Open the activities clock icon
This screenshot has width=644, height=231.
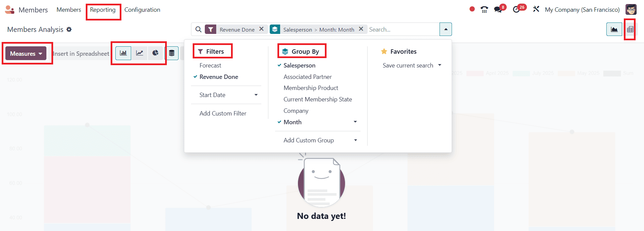(516, 9)
